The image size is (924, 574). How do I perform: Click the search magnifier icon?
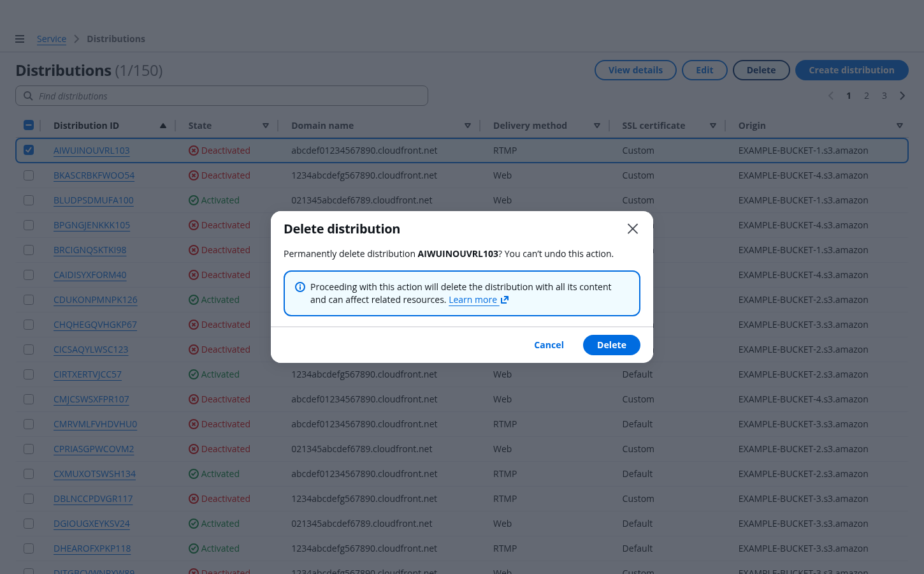[x=28, y=96]
